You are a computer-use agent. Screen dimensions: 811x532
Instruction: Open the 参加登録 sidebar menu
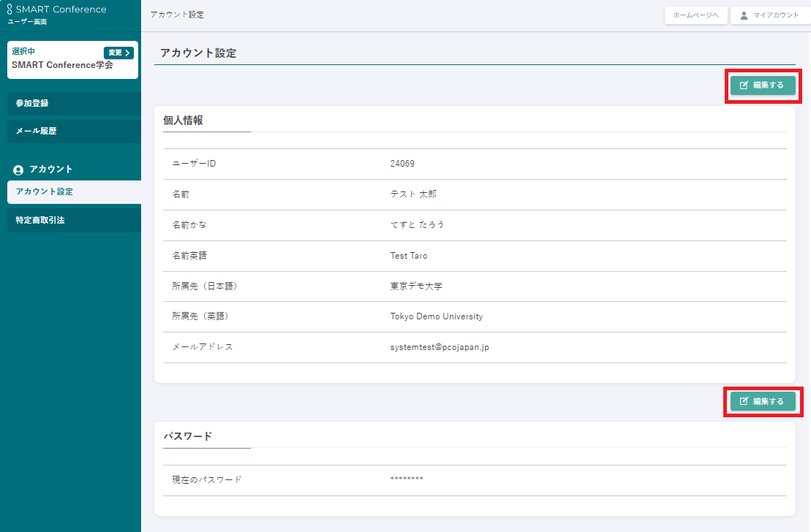point(73,104)
